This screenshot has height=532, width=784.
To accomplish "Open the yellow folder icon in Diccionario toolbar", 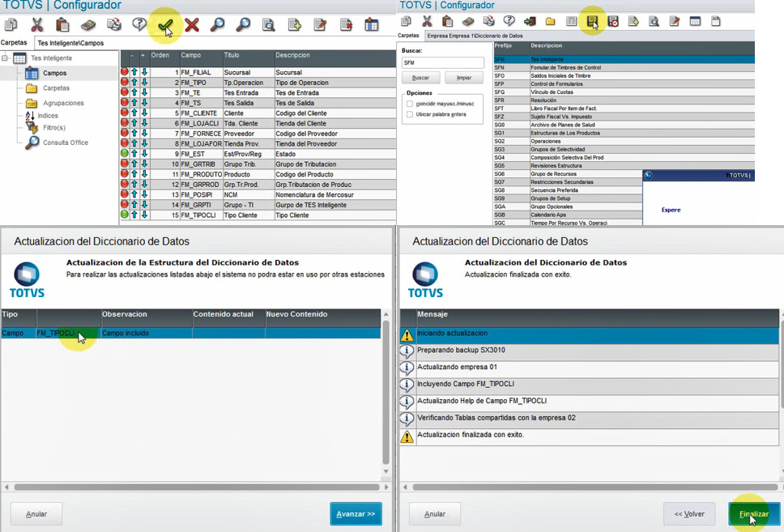I will pos(551,22).
